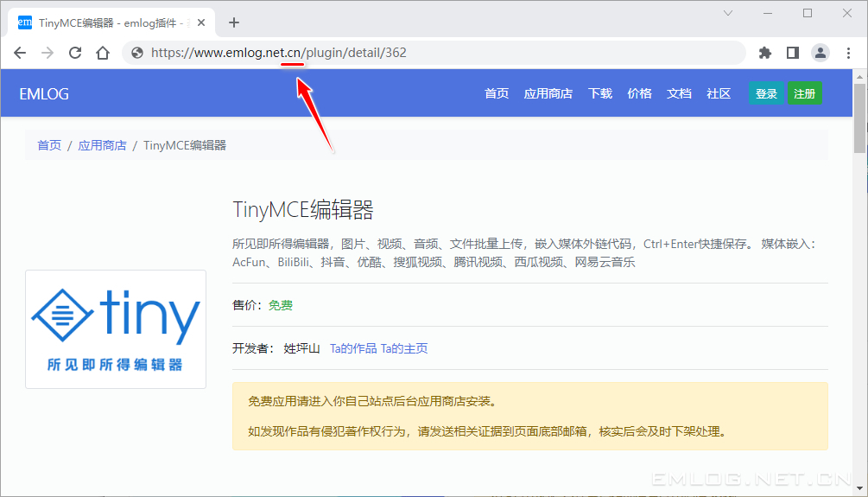Toggle the browser side panel icon

pos(793,53)
